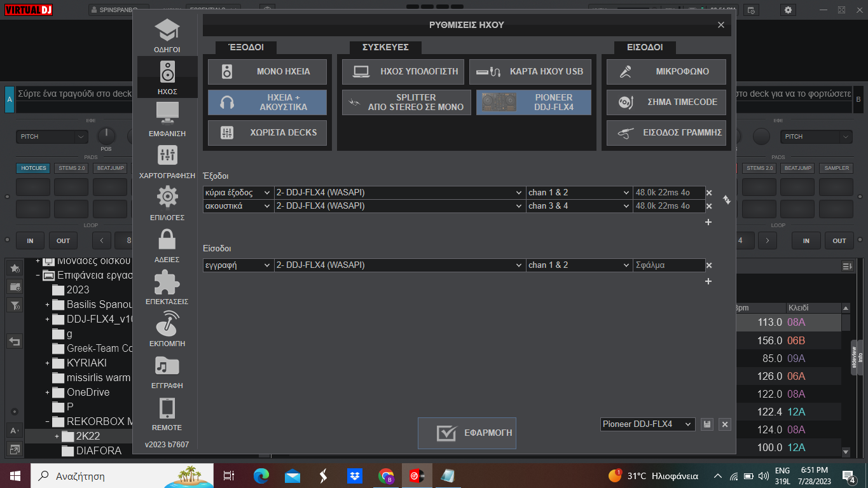Add a new output line
This screenshot has height=488, width=868.
[708, 222]
